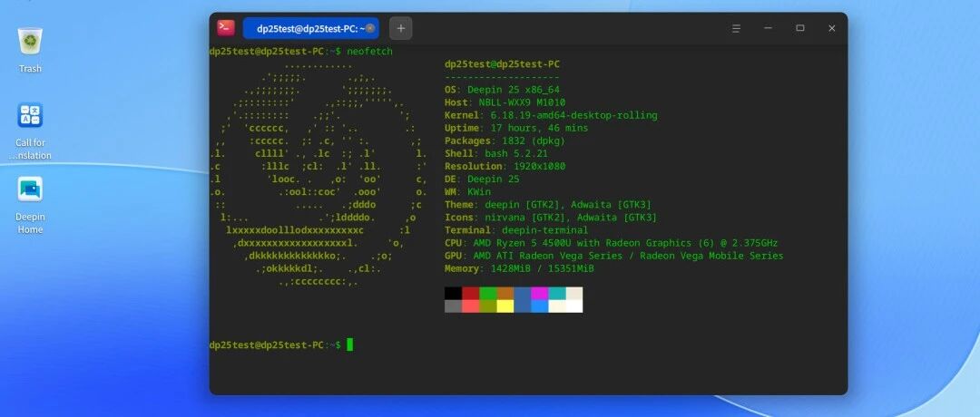Viewport: 980px width, 417px height.
Task: Click the gray swatch in bottom palette row
Action: point(453,305)
